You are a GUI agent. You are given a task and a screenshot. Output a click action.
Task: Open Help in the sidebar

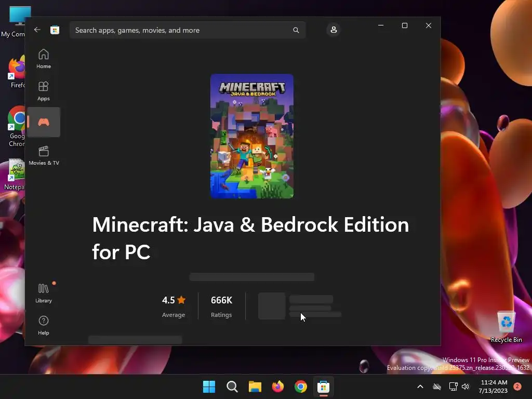click(x=44, y=325)
